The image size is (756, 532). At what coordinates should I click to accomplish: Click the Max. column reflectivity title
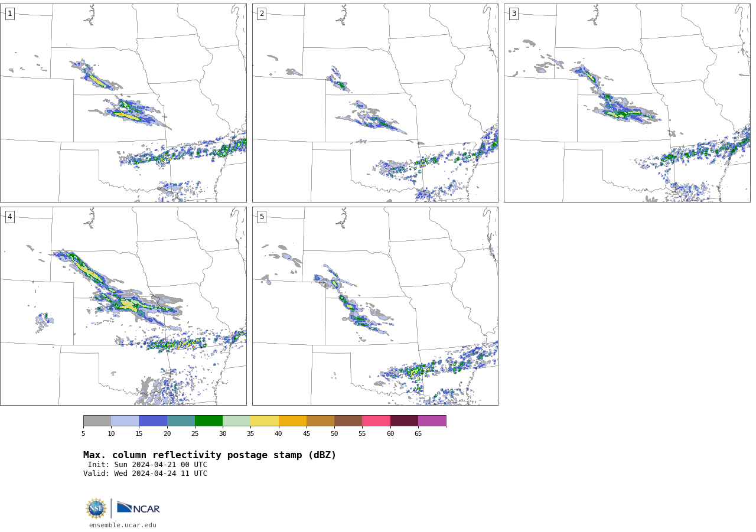(210, 455)
